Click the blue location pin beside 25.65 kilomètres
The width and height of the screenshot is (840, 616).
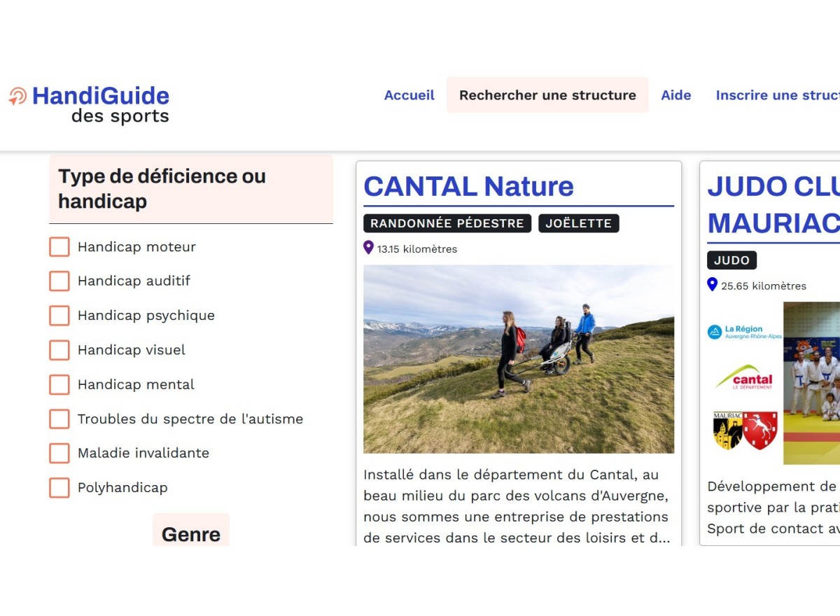click(x=712, y=285)
